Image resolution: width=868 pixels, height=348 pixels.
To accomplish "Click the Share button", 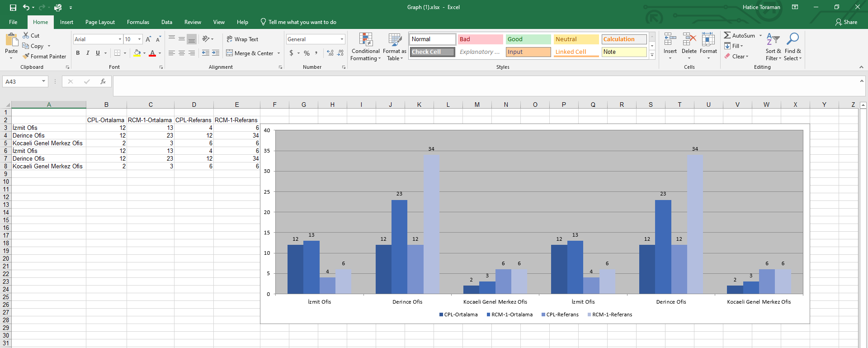I will coord(846,22).
